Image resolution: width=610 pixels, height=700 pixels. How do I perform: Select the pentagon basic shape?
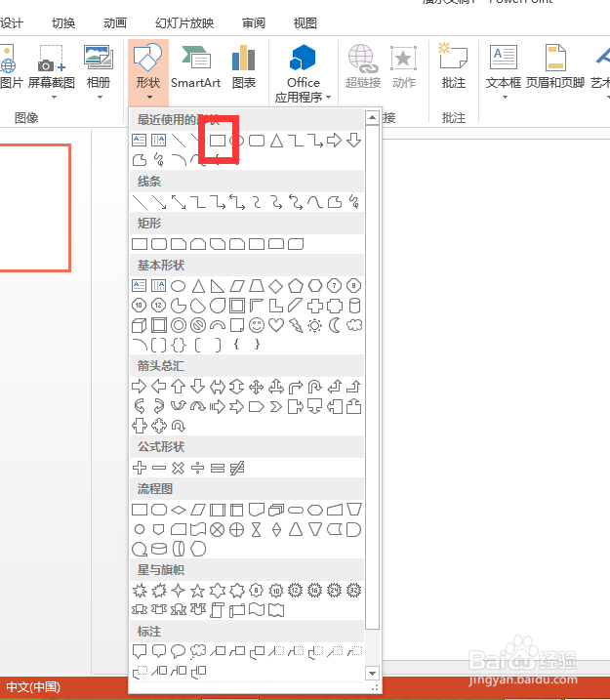tap(296, 286)
